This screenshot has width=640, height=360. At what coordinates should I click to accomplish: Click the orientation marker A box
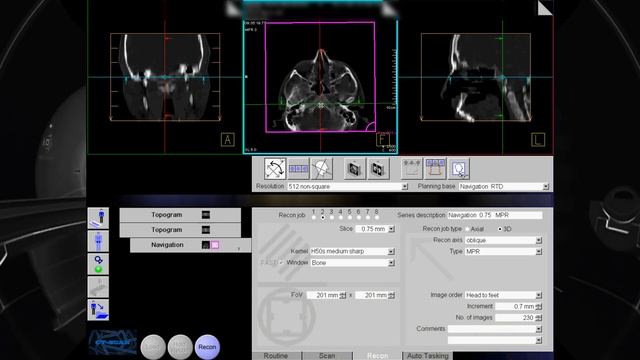228,140
